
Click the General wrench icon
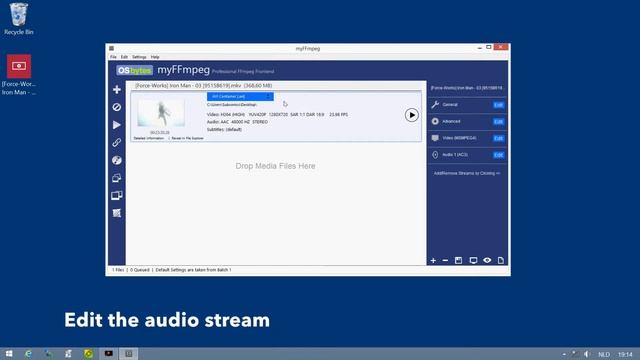tap(435, 104)
